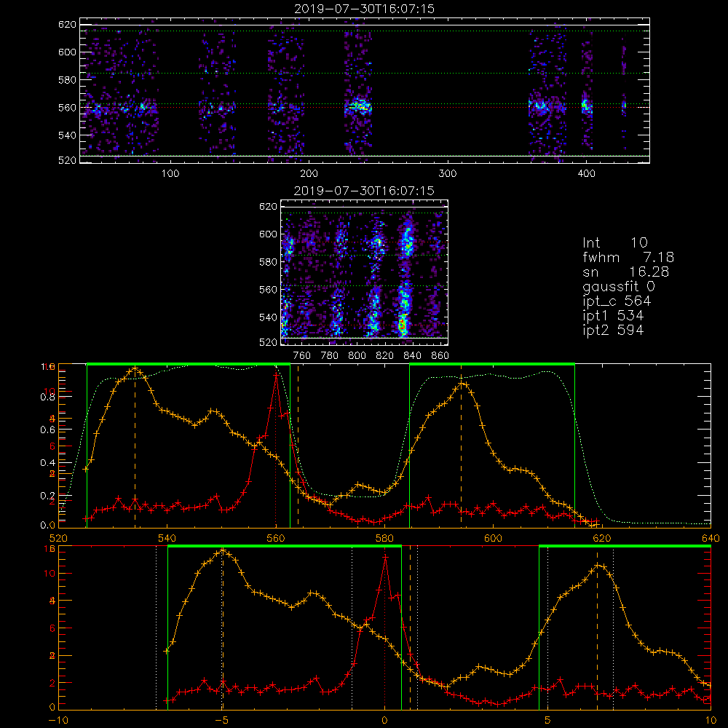The height and width of the screenshot is (728, 728).
Task: Click x-axis label 10 on bottom plot
Action: point(711,721)
